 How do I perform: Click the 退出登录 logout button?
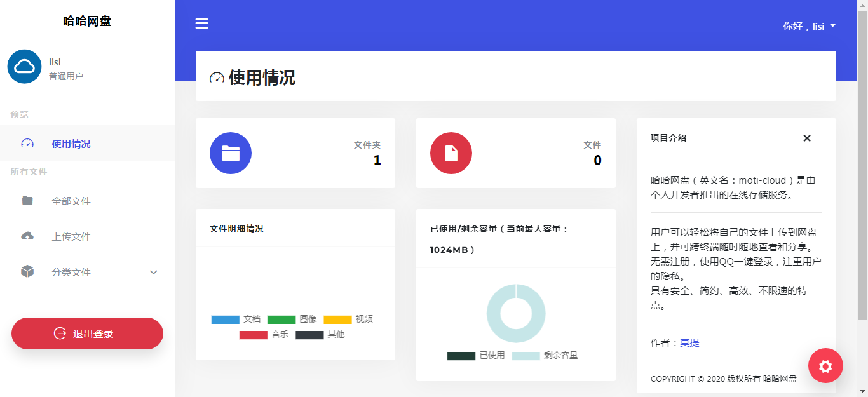click(x=87, y=333)
